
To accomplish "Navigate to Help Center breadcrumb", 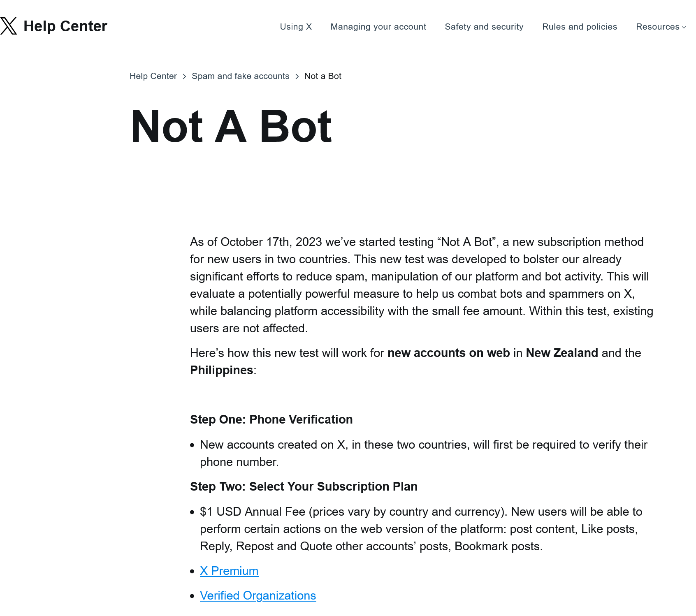I will point(153,76).
